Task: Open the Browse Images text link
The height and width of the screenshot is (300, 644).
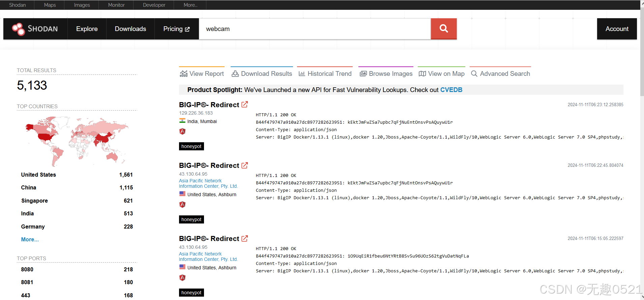Action: [x=391, y=73]
